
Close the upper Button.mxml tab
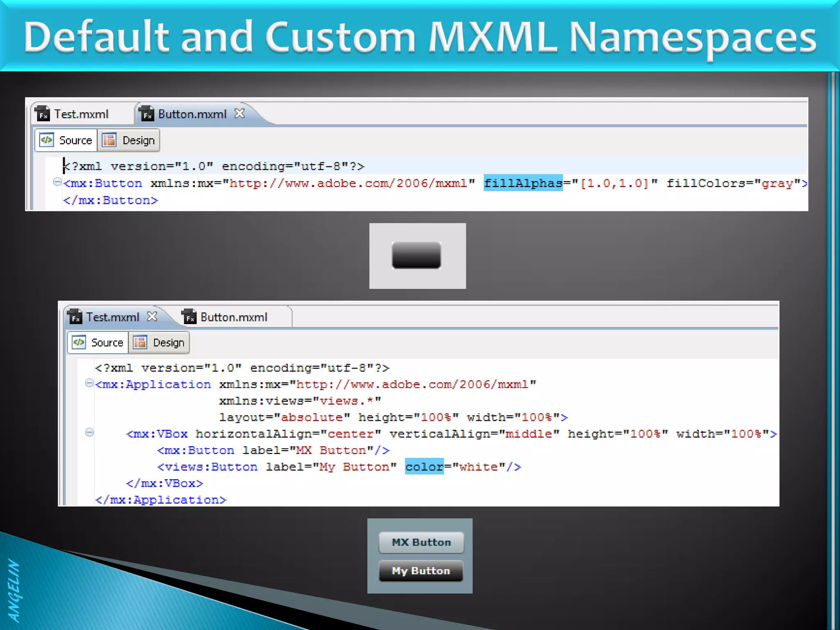pos(240,113)
